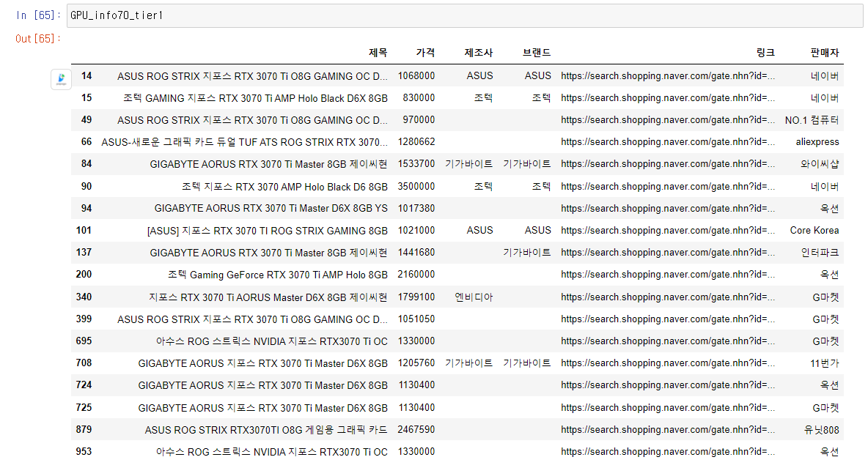
Task: Open the naver link in row 84
Action: point(668,164)
